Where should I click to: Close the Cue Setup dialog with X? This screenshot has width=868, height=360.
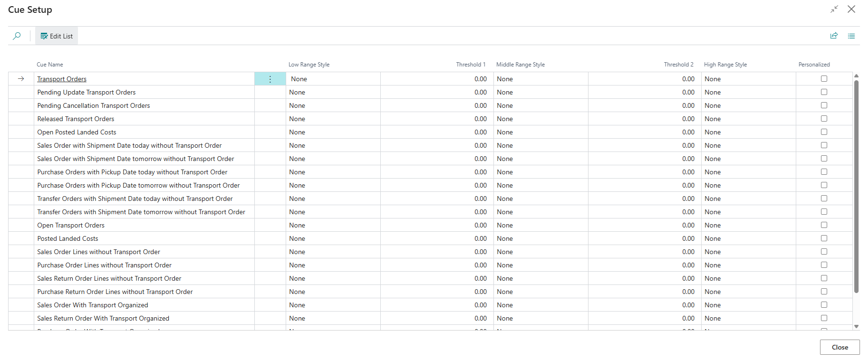click(851, 9)
